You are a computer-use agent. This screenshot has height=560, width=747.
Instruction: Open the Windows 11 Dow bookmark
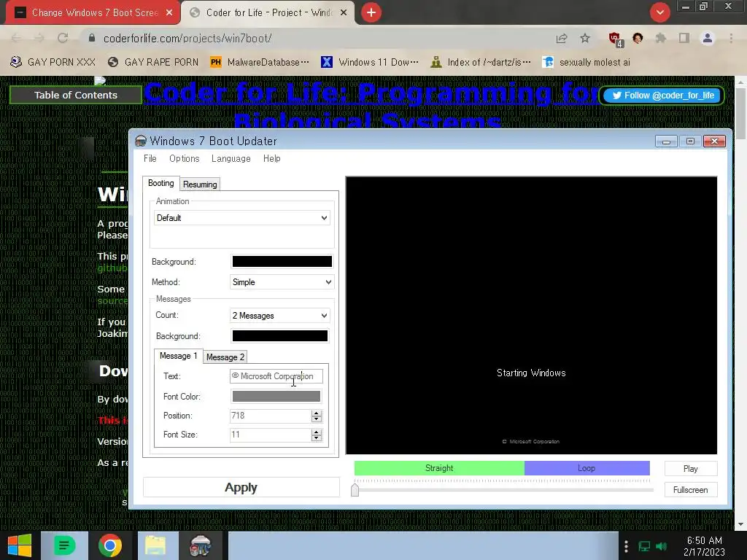[x=370, y=62]
